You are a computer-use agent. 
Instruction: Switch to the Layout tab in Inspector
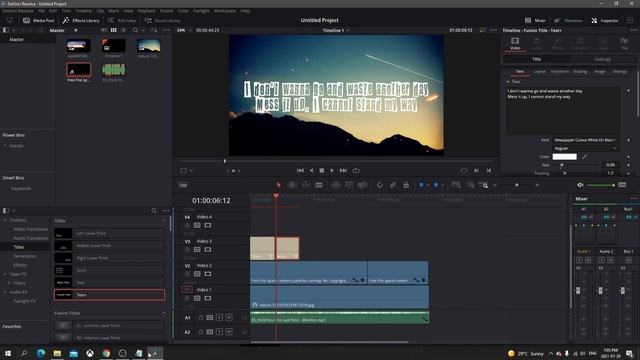(x=539, y=71)
